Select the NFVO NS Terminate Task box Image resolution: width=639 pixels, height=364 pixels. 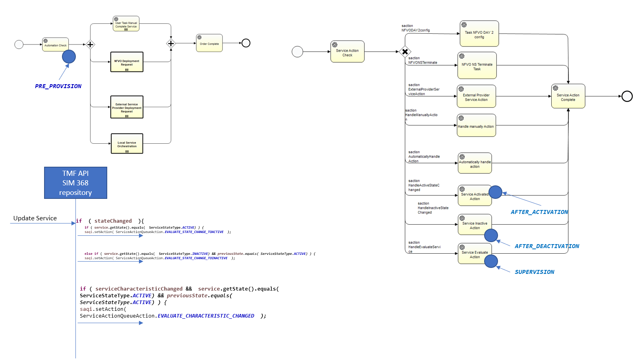477,65
